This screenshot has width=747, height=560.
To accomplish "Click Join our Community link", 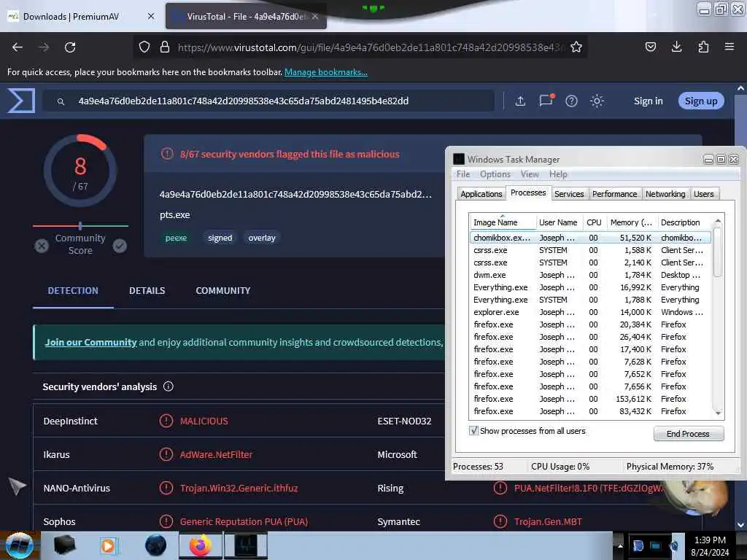I will click(x=90, y=343).
